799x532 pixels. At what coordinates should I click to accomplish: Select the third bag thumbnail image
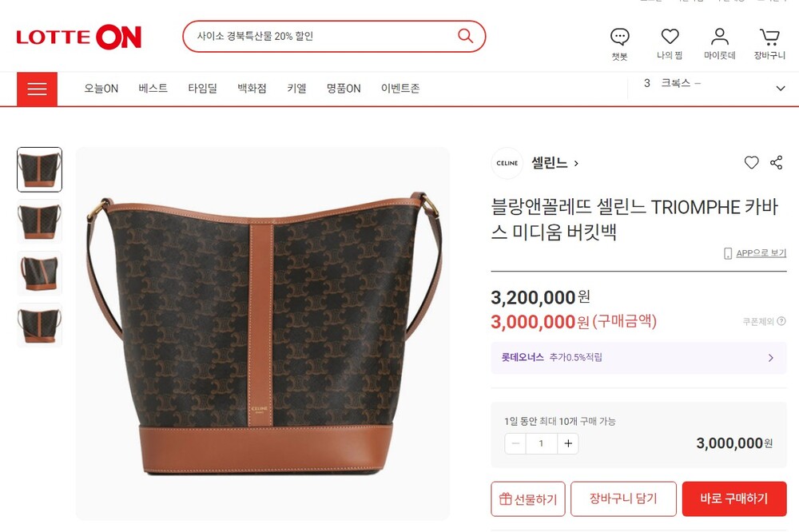click(x=40, y=274)
